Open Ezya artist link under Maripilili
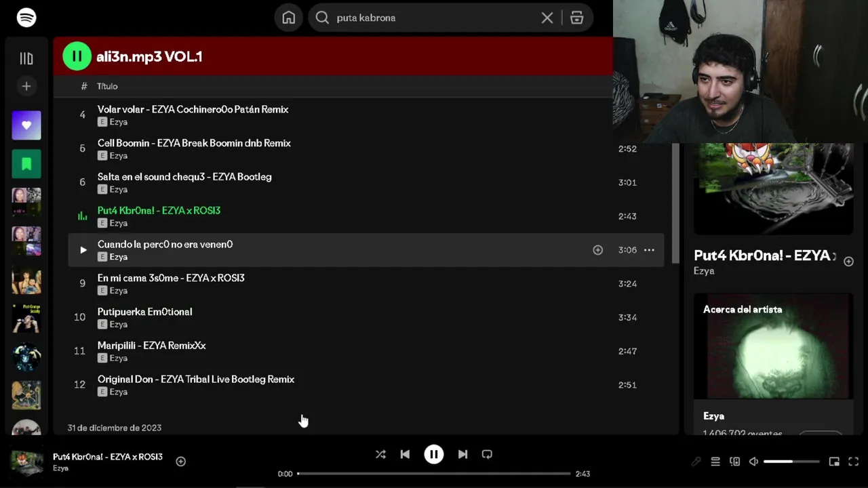 click(118, 358)
